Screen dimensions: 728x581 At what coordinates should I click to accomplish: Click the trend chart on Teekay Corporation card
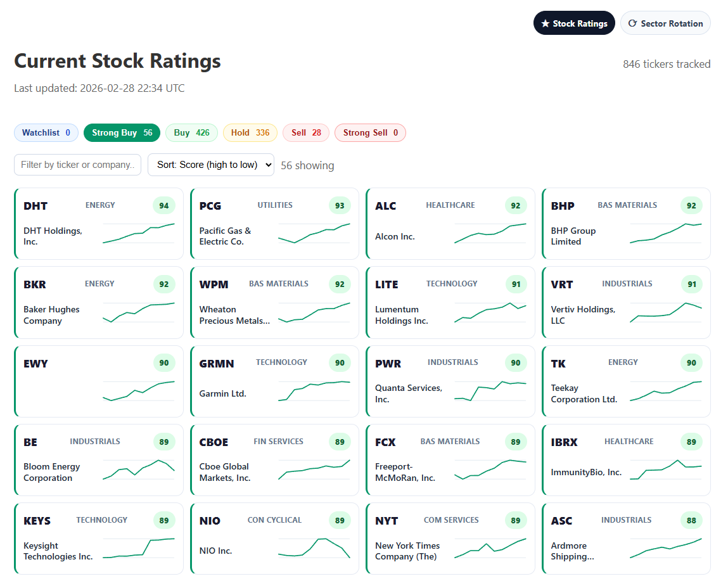(x=665, y=392)
